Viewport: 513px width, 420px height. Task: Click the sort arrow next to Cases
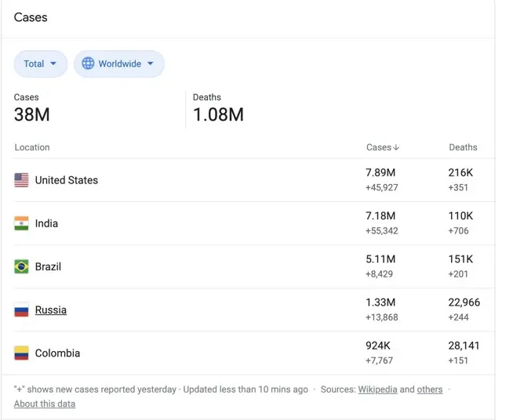point(396,147)
